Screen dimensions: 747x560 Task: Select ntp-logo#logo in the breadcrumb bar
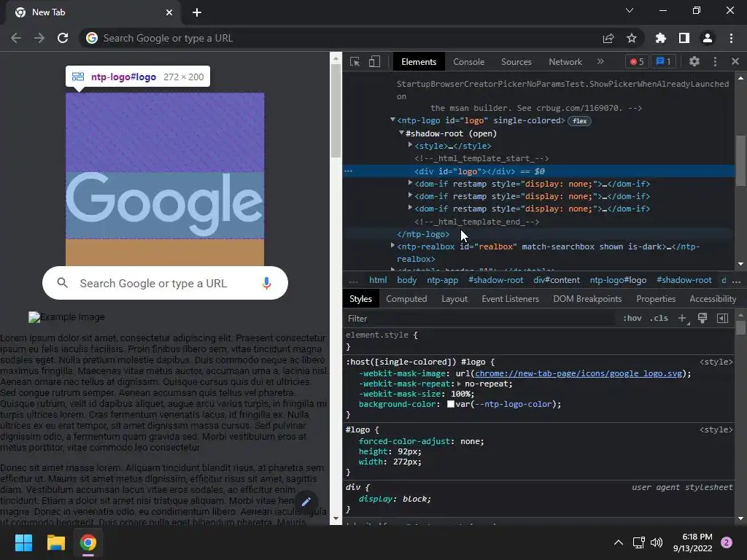[618, 280]
